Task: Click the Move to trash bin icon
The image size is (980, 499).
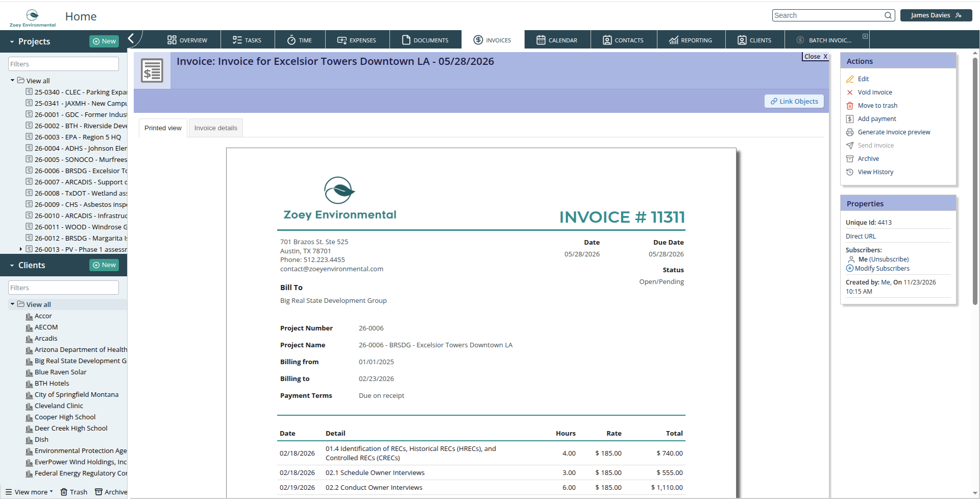Action: coord(850,106)
